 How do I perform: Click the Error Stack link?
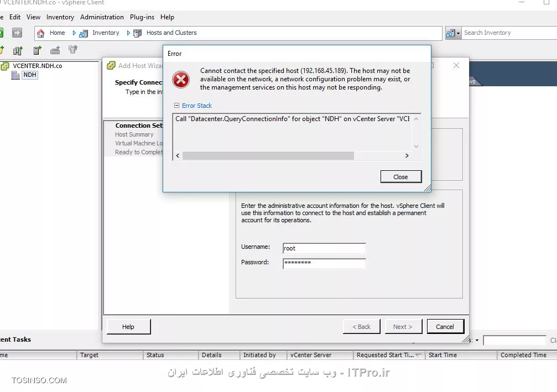(197, 106)
